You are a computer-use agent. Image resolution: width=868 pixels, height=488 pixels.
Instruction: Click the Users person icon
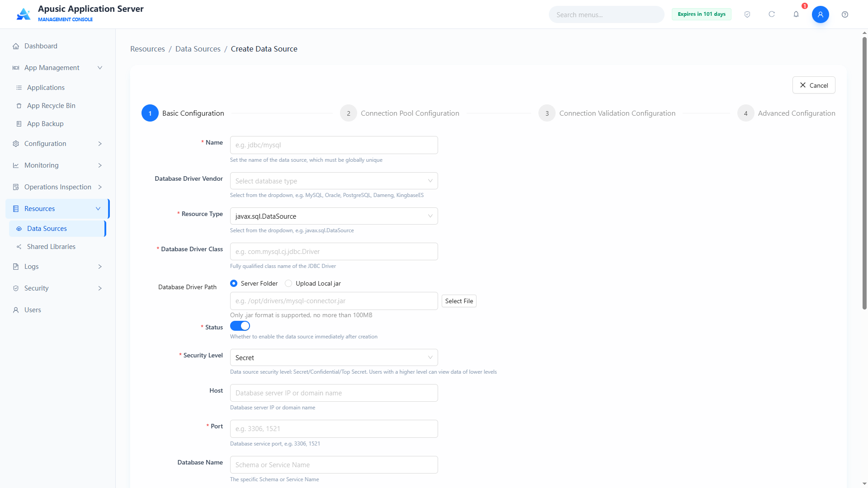pyautogui.click(x=16, y=310)
